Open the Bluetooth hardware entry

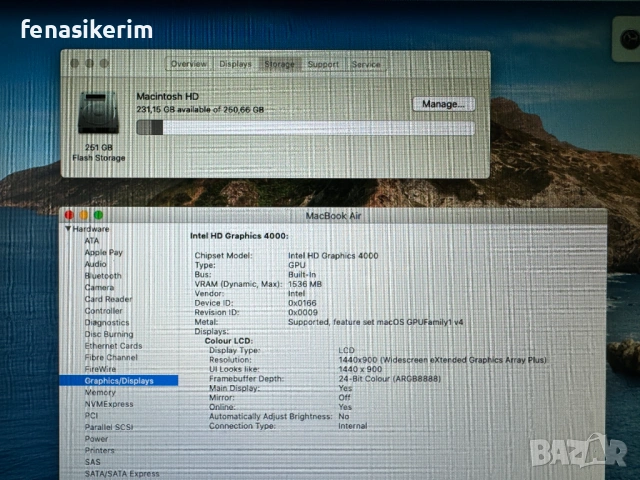[x=103, y=276]
